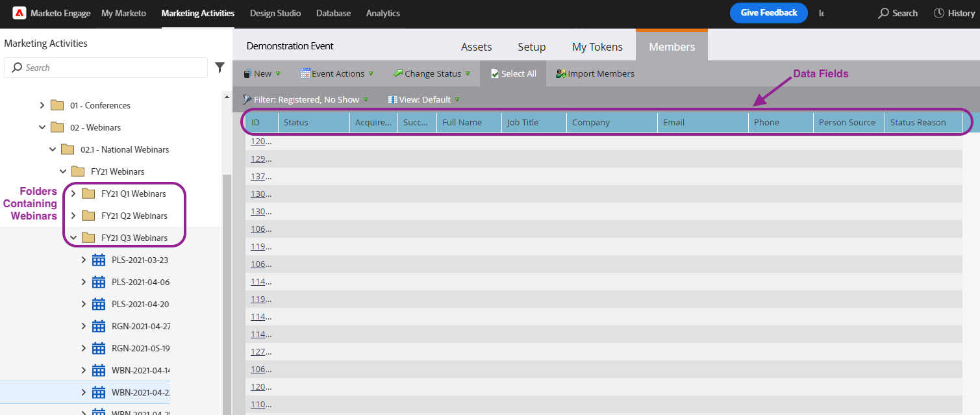Sort by the Full Name column header
980x415 pixels.
point(469,123)
